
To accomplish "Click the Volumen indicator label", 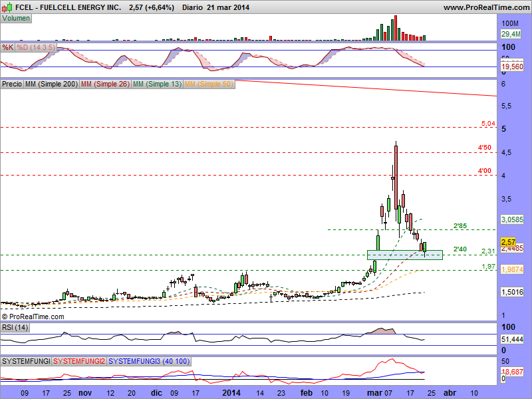I will [16, 19].
